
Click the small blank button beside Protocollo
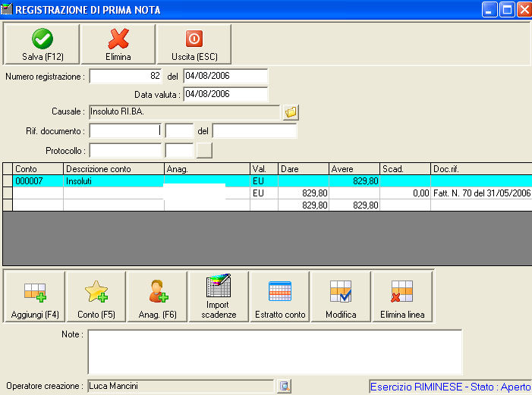204,150
